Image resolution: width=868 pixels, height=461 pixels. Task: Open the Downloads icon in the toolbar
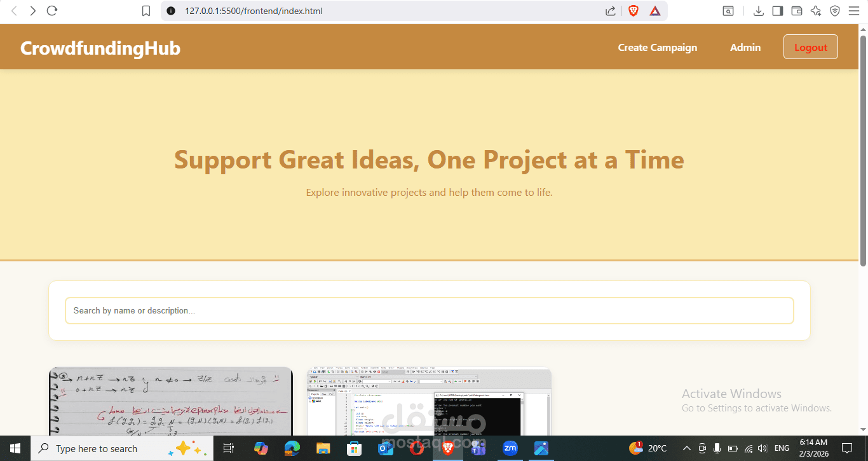click(x=758, y=11)
